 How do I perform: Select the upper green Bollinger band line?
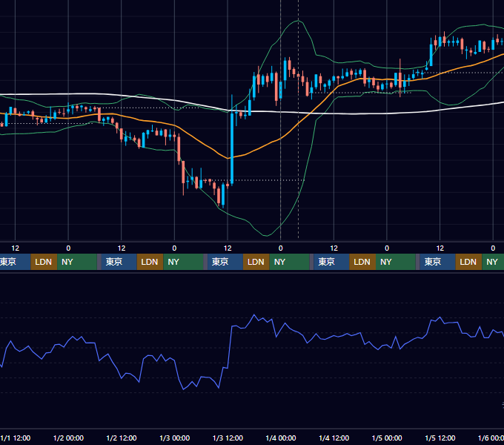point(298,22)
